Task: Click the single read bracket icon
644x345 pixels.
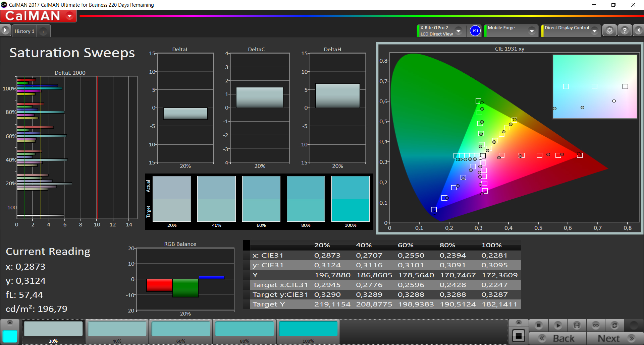Action: point(577,325)
